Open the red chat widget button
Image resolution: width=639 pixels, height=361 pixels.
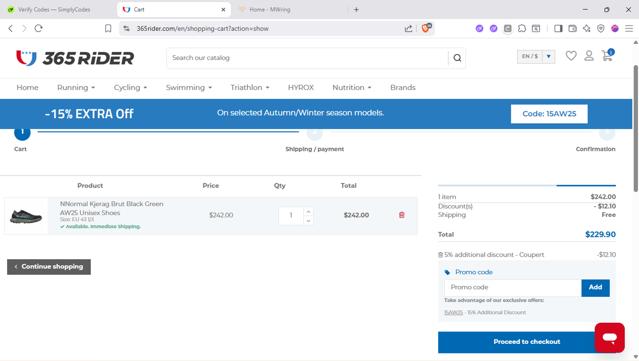[609, 337]
